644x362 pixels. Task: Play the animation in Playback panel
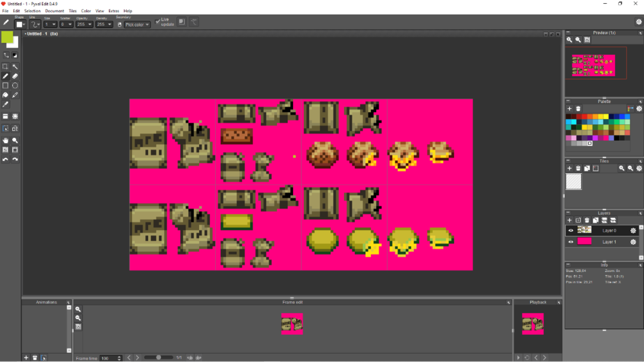[518, 358]
